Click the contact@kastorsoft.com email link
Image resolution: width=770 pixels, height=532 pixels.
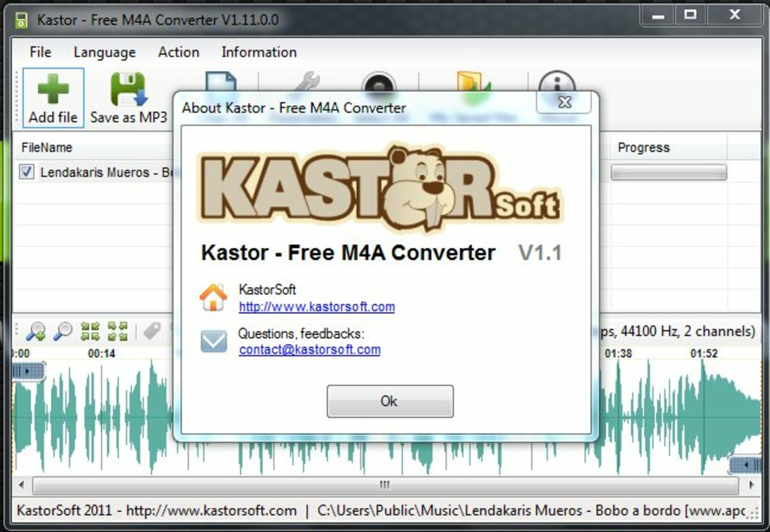pos(309,349)
